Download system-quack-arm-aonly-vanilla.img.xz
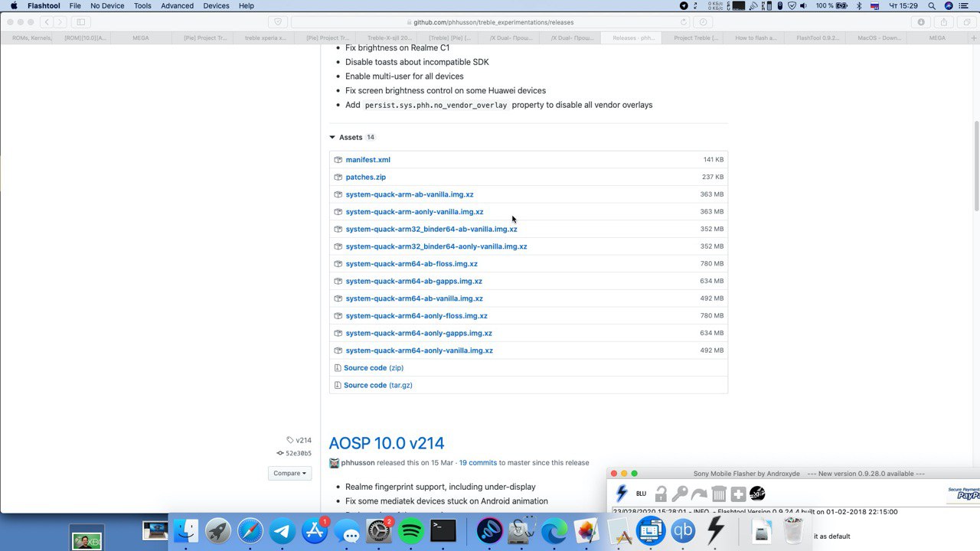This screenshot has width=980, height=551. 414,212
